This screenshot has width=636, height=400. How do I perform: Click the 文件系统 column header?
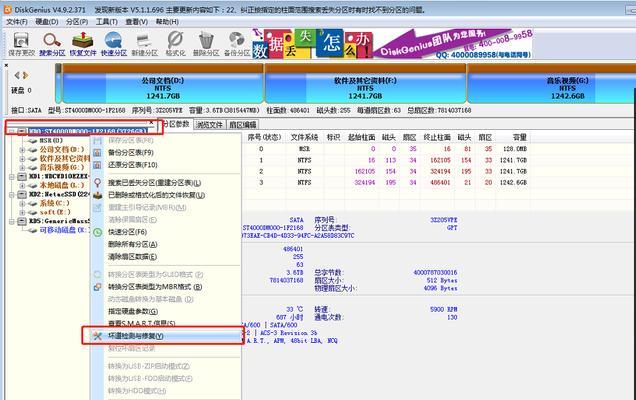click(x=304, y=138)
